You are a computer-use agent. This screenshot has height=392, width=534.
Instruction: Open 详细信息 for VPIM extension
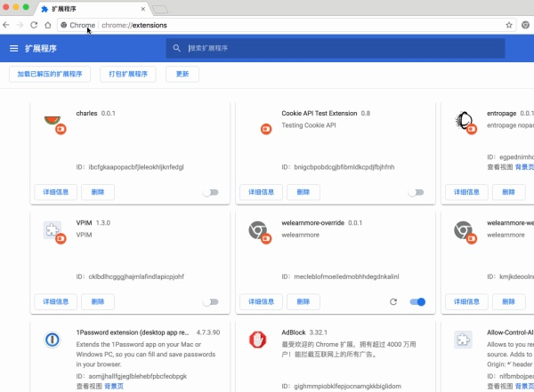tap(55, 302)
